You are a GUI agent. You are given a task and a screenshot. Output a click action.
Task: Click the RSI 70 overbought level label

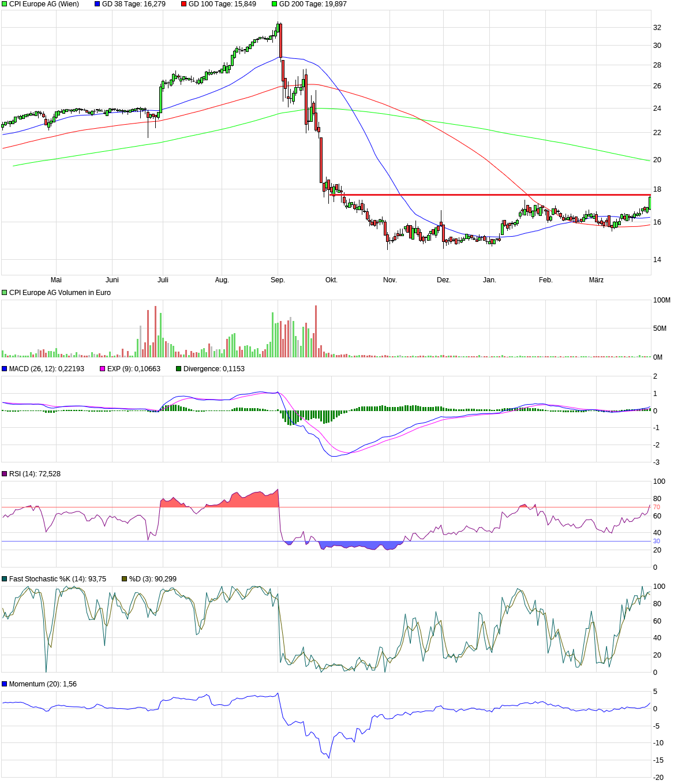tap(656, 507)
